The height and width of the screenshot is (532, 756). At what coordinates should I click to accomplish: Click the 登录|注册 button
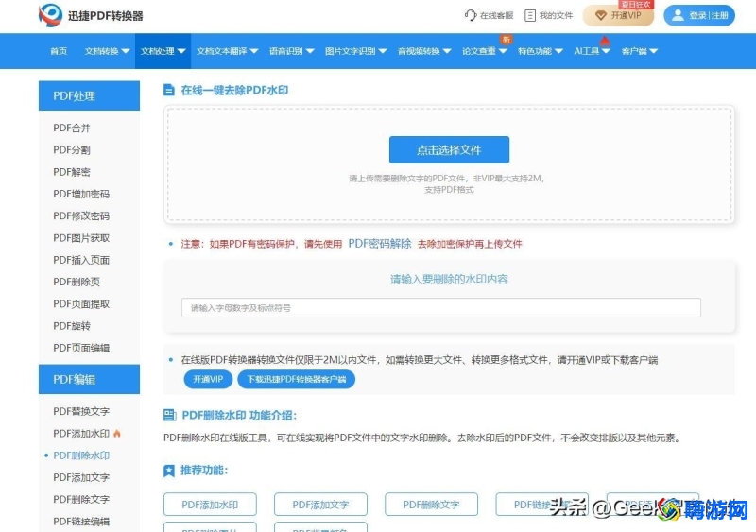pyautogui.click(x=699, y=15)
